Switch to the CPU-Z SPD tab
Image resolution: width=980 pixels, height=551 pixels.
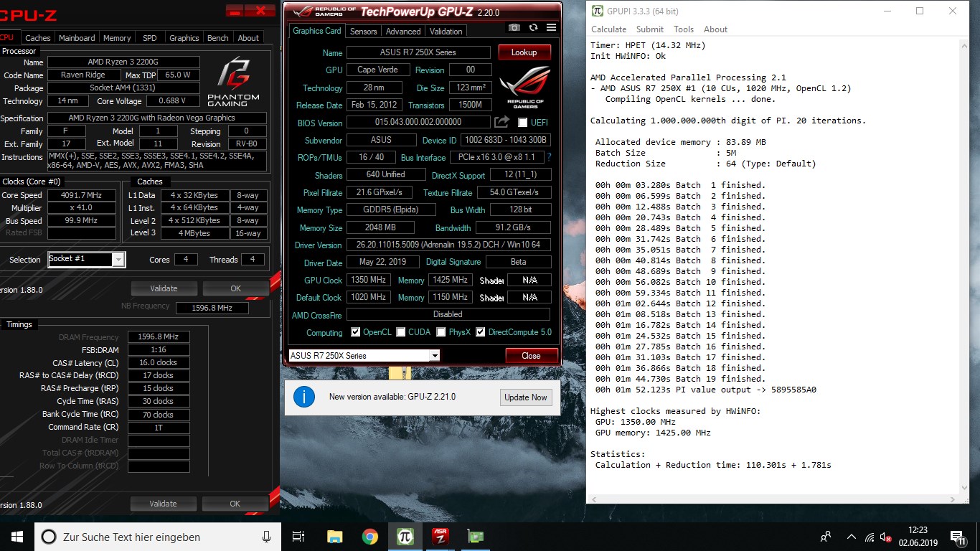click(x=150, y=38)
